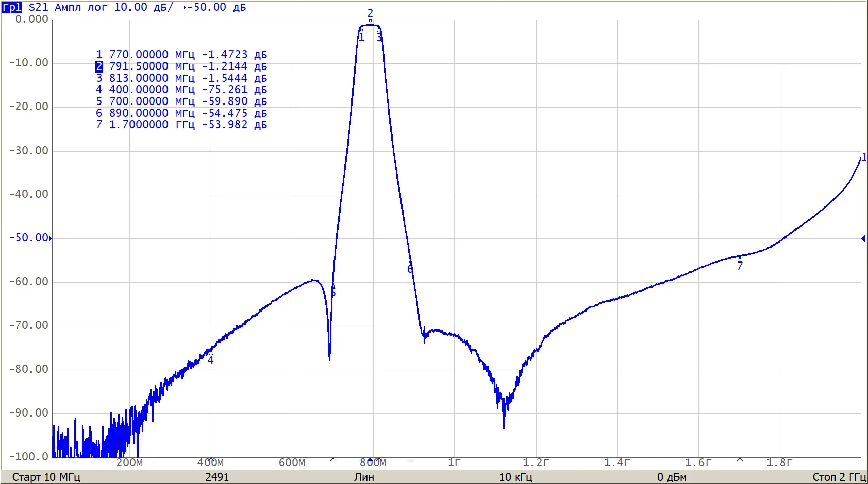Click the Лин sweep type field

coord(364,477)
